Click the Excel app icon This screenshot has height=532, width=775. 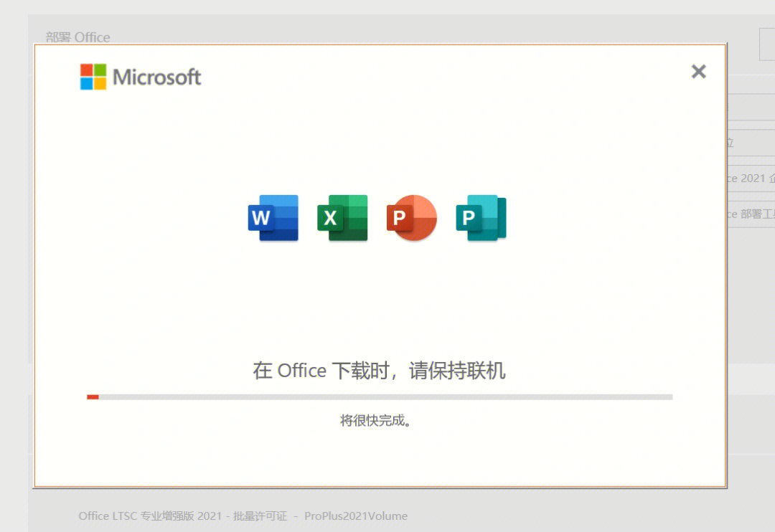342,218
